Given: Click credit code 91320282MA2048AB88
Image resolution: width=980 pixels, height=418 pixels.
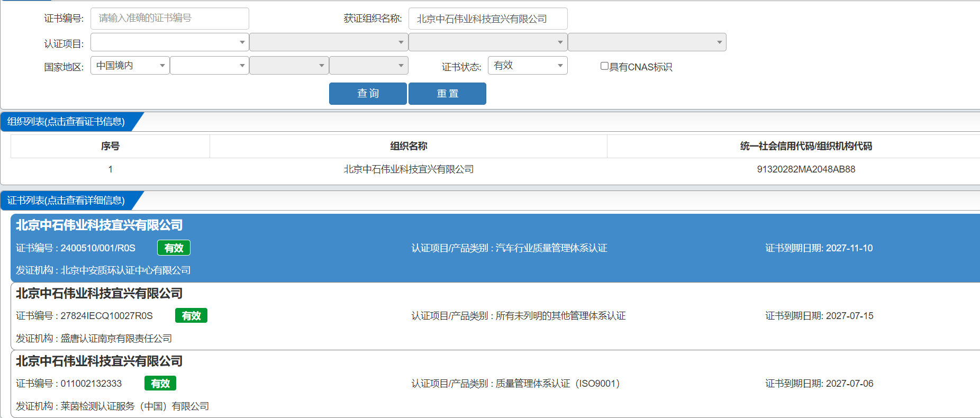Looking at the screenshot, I should click(806, 169).
